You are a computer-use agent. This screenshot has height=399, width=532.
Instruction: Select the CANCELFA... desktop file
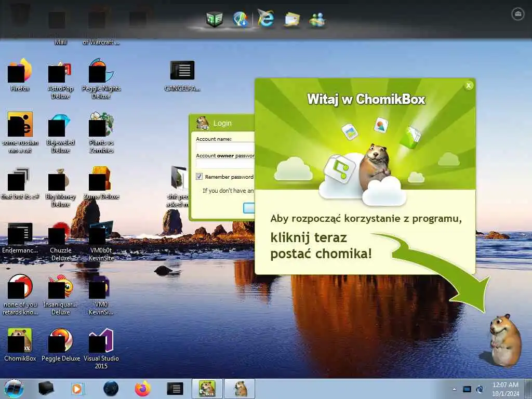click(182, 75)
